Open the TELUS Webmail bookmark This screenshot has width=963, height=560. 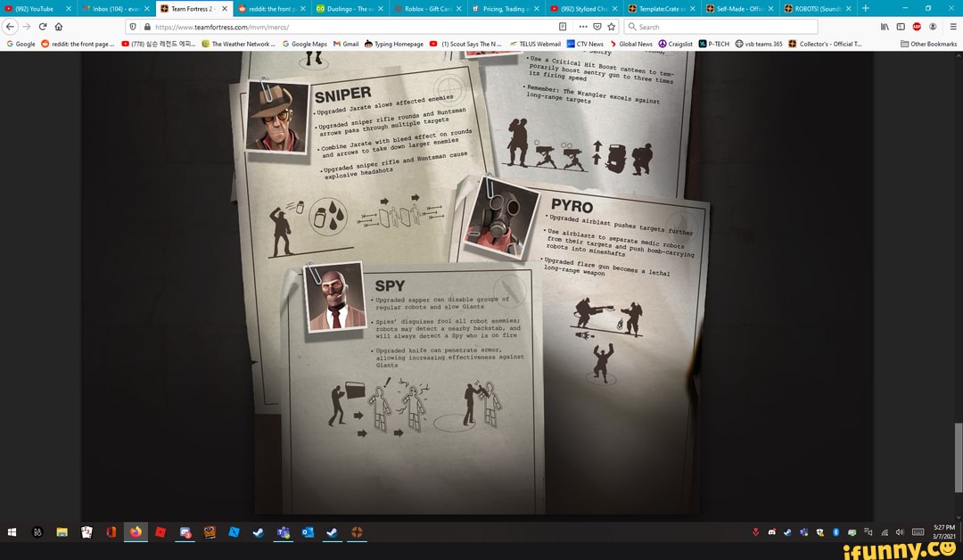point(535,44)
